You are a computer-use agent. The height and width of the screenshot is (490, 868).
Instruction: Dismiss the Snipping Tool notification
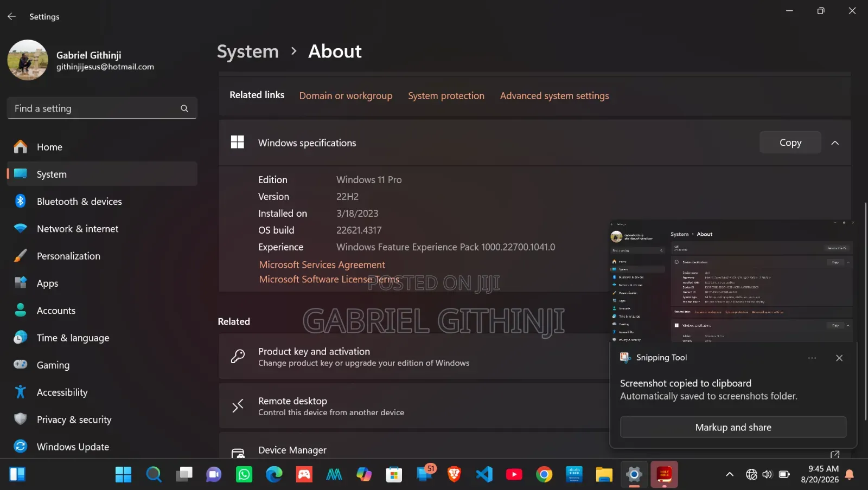839,358
